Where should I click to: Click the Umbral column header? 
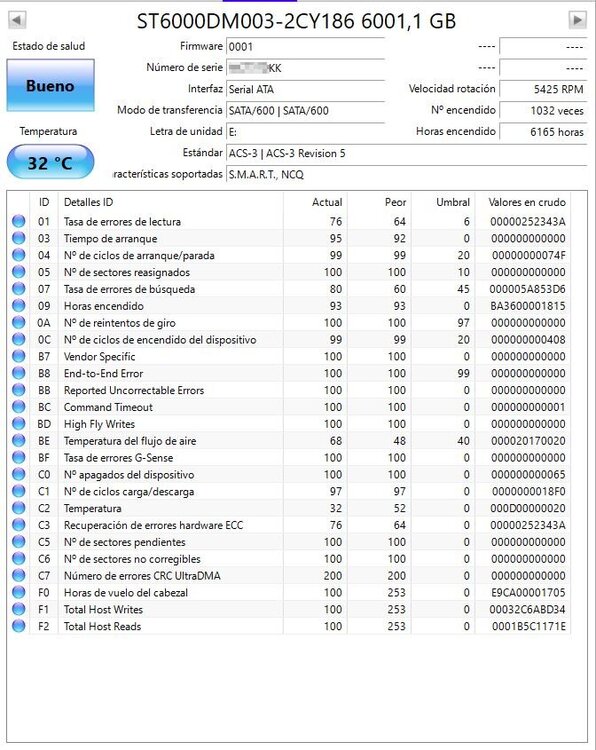[443, 202]
